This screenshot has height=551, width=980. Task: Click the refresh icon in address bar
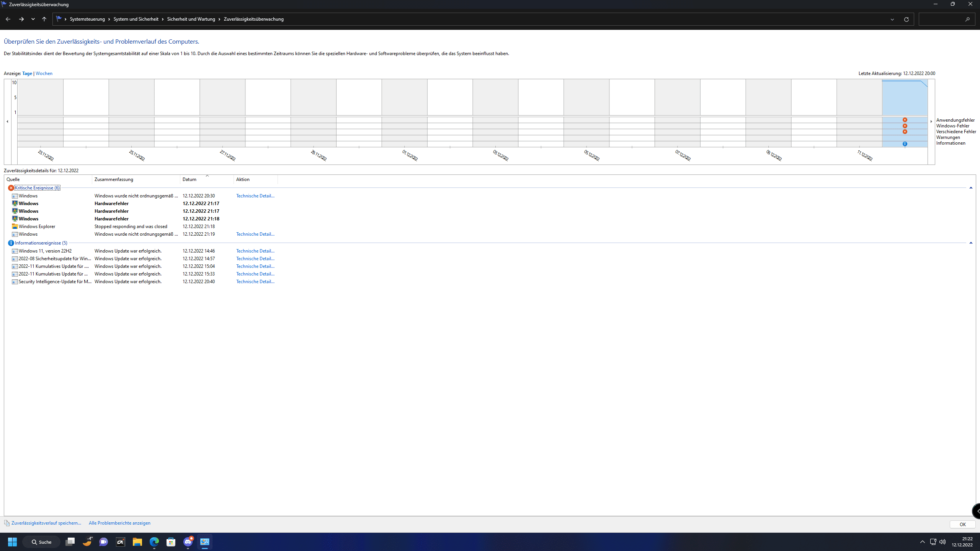tap(906, 19)
